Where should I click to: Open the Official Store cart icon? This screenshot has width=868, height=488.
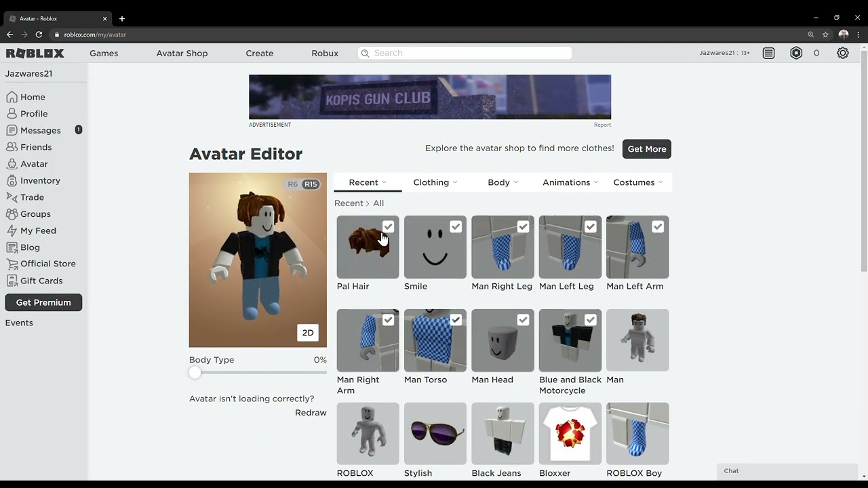12,264
